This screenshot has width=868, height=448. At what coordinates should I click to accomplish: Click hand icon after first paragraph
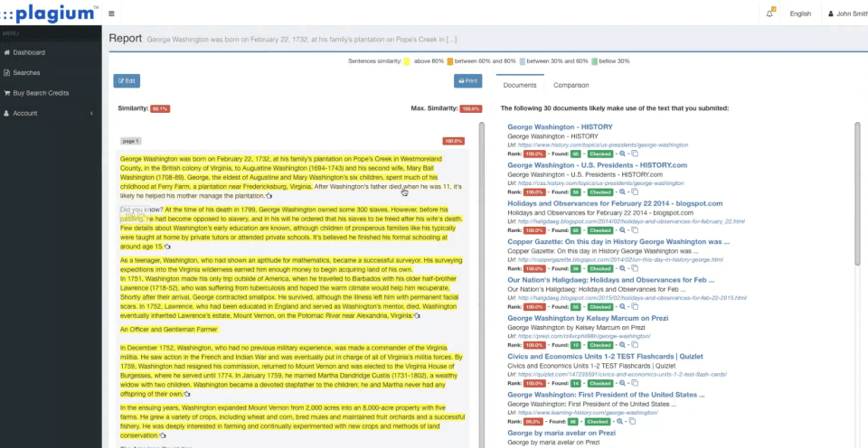[x=269, y=196]
